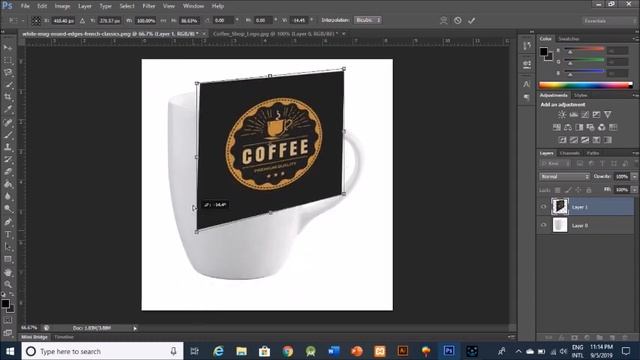This screenshot has height=360, width=640.
Task: Select the Eyedropper tool
Action: [x=8, y=109]
